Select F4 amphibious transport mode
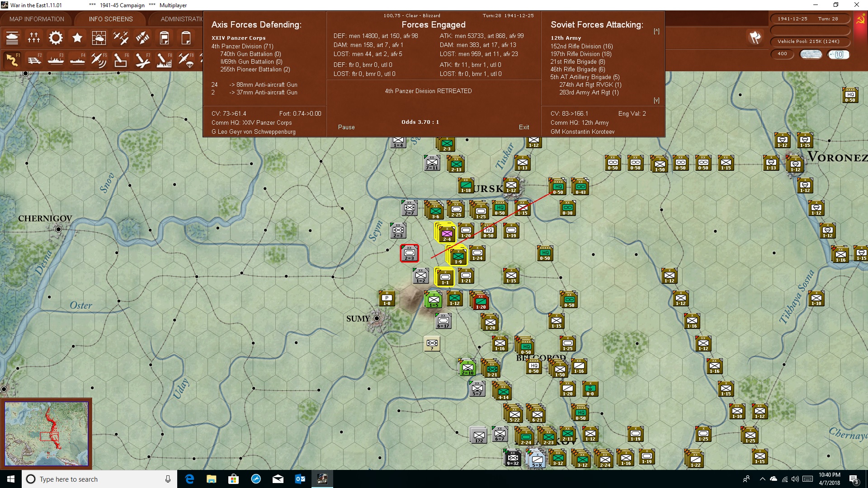Image resolution: width=868 pixels, height=488 pixels. 77,60
